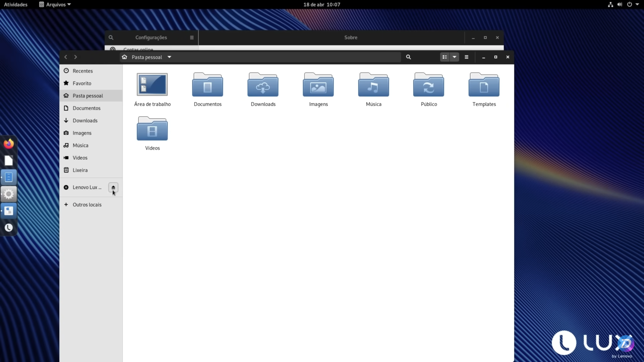Open Recentes in the sidebar
Screen dimensions: 644x362
(x=82, y=71)
